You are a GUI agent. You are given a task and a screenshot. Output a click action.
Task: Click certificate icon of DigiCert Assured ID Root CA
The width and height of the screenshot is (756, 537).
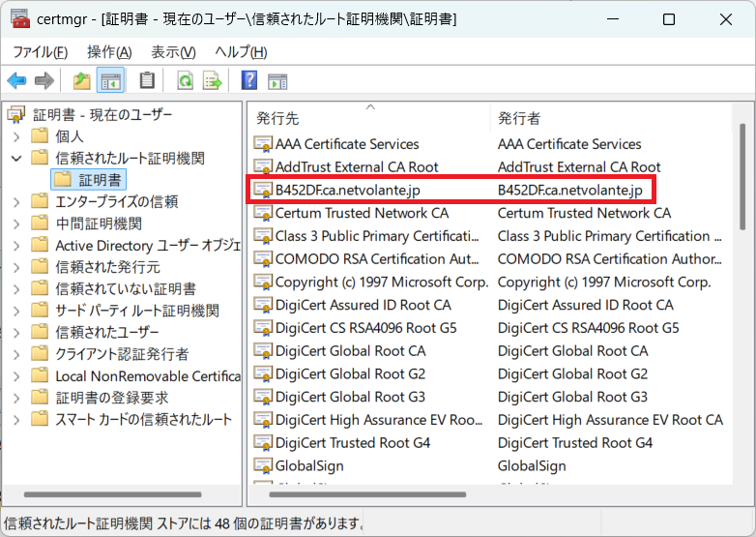(263, 305)
